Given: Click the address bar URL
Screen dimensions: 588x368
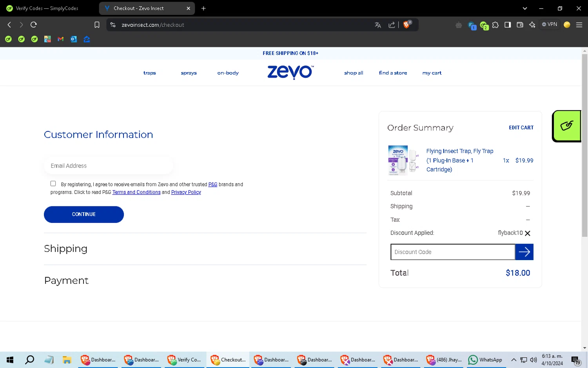Looking at the screenshot, I should (x=152, y=25).
